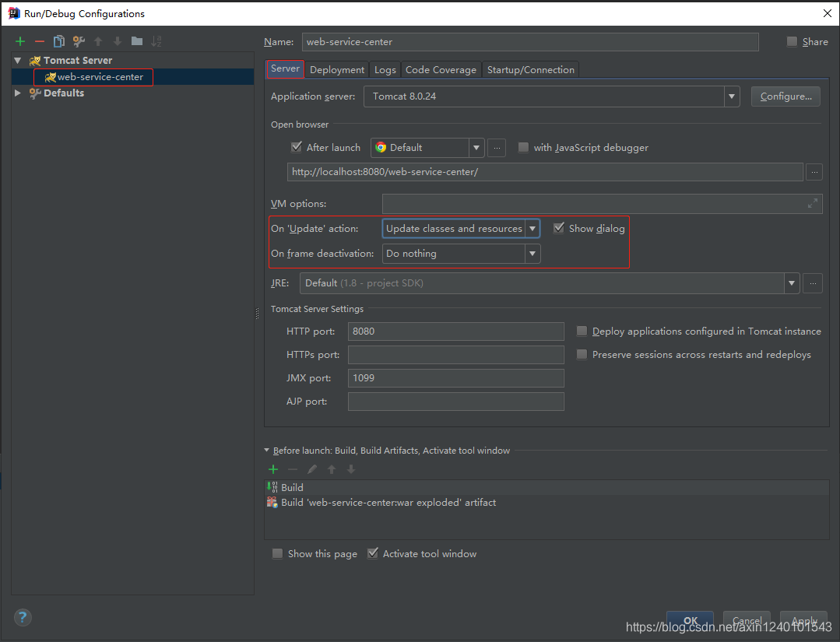Enable Preserve sessions across restarts and redeploys
The image size is (840, 642).
coord(582,355)
